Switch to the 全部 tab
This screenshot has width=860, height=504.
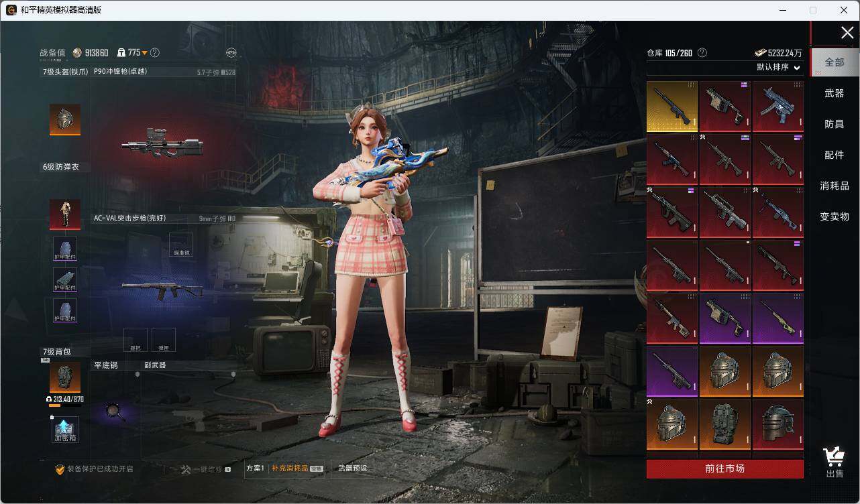(x=834, y=62)
